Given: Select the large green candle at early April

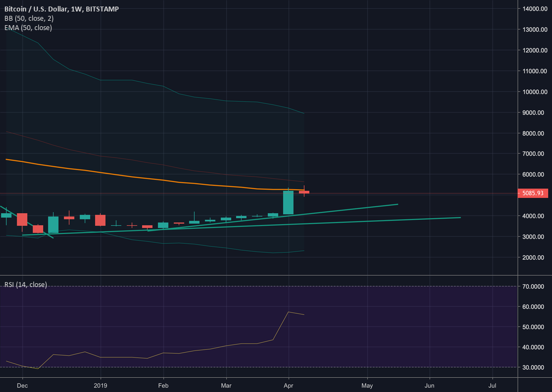Looking at the screenshot, I should (288, 202).
